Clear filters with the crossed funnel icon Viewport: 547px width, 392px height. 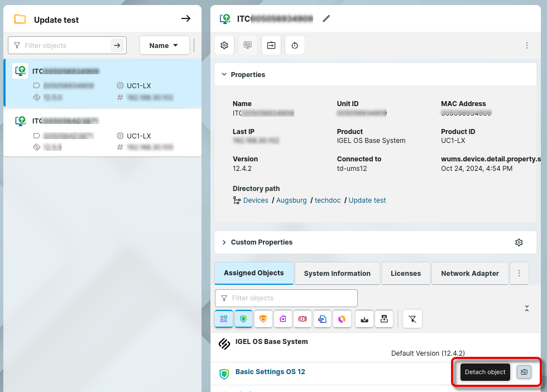pos(412,319)
